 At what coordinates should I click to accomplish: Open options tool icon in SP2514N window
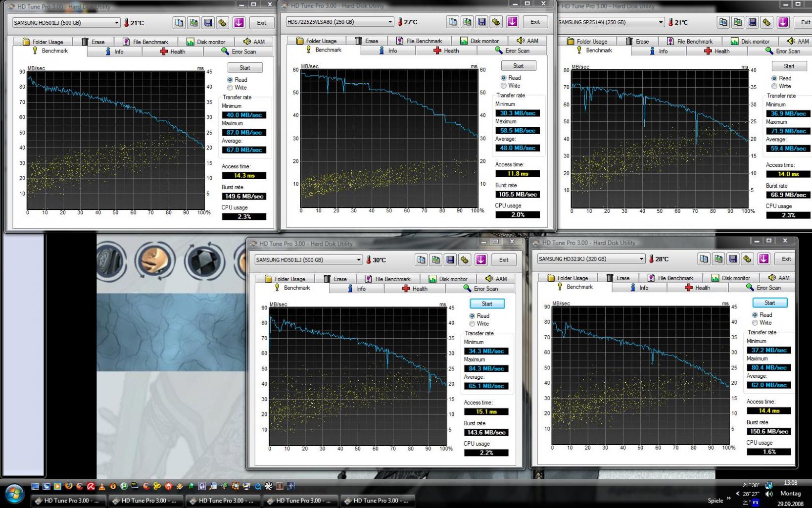pos(767,22)
